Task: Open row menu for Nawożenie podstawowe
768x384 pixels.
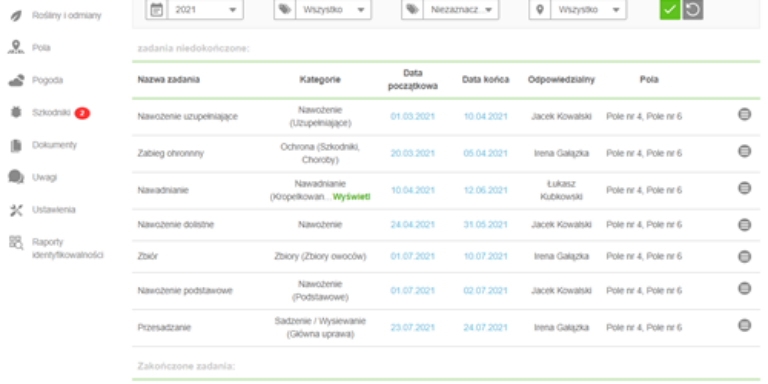Action: click(x=744, y=288)
